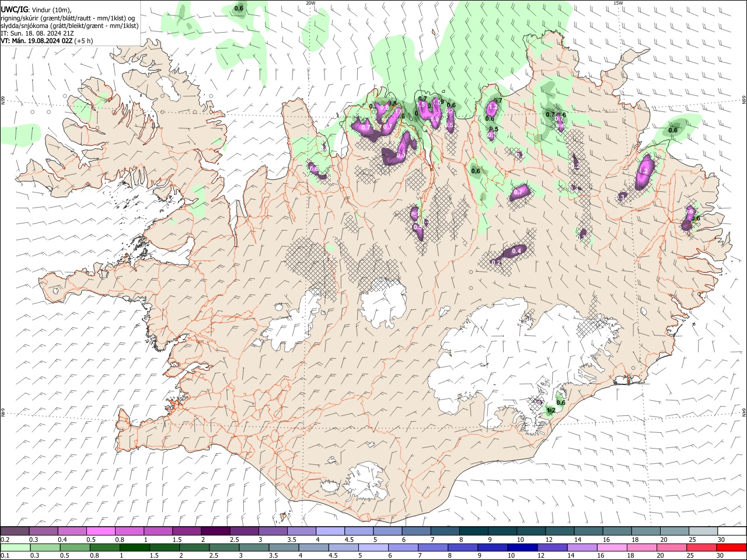747x560 pixels.
Task: Pick the pale grey 25 snow legend swatch
Action: click(x=703, y=531)
